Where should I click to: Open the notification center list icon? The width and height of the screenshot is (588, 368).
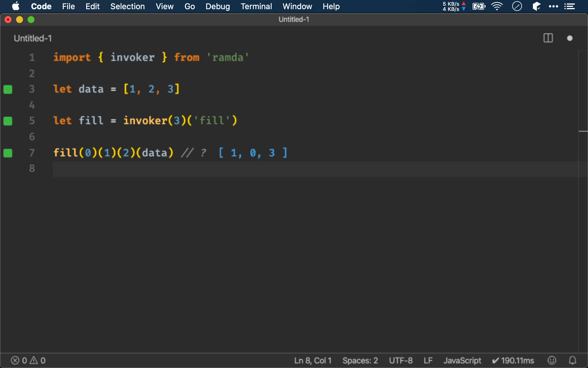pyautogui.click(x=569, y=6)
